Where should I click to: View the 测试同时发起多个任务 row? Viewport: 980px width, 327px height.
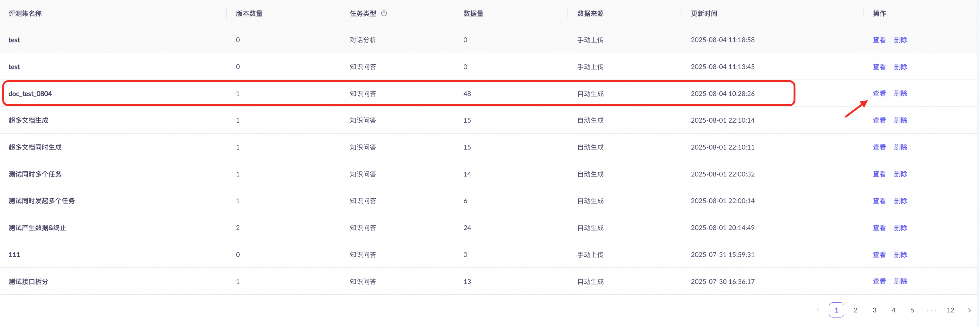tap(879, 201)
